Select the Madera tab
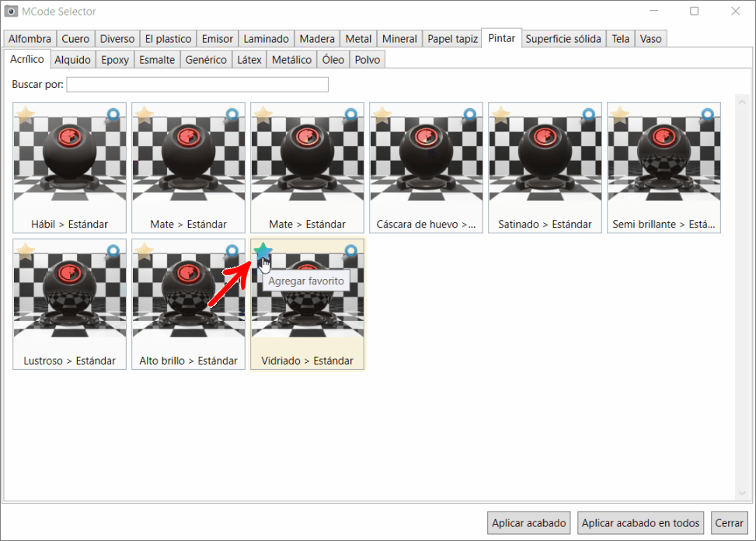Viewport: 756px width, 541px height. [x=317, y=39]
